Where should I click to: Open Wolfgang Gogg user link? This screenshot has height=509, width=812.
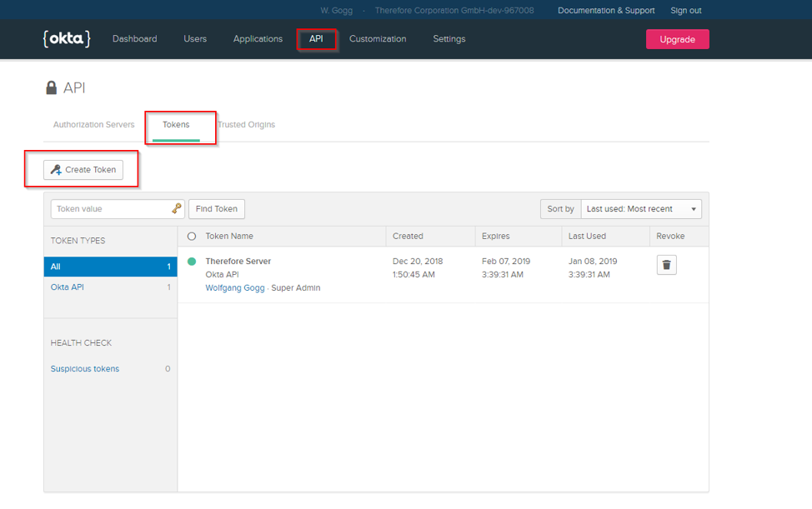tap(235, 288)
